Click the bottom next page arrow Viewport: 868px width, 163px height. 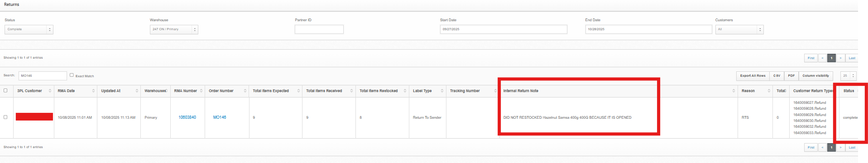(x=840, y=148)
